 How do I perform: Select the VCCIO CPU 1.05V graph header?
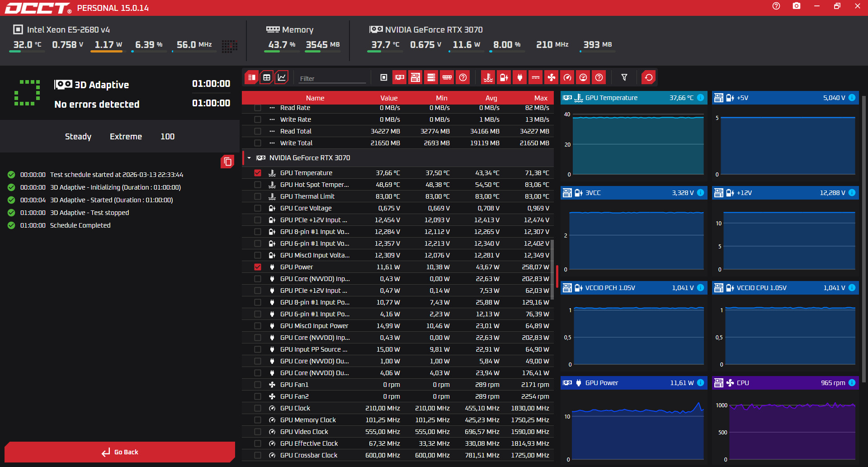point(785,288)
